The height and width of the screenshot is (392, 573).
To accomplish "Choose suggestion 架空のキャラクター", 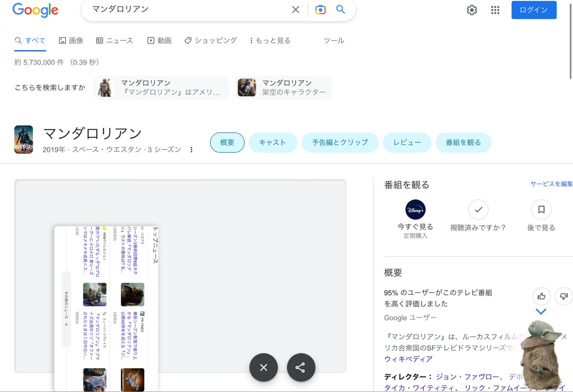I will point(283,87).
